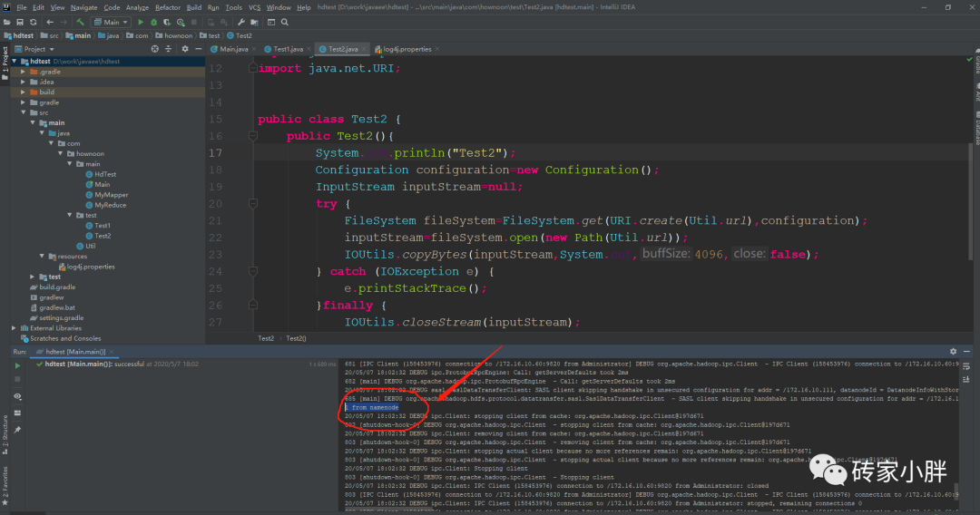
Task: Click the Synchronize refresh icon
Action: (34, 22)
